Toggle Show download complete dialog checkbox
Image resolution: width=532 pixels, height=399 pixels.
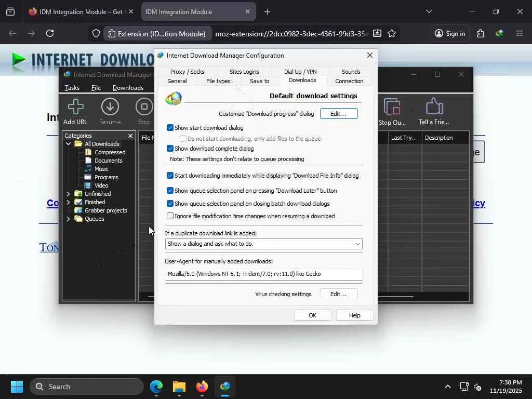pos(170,149)
